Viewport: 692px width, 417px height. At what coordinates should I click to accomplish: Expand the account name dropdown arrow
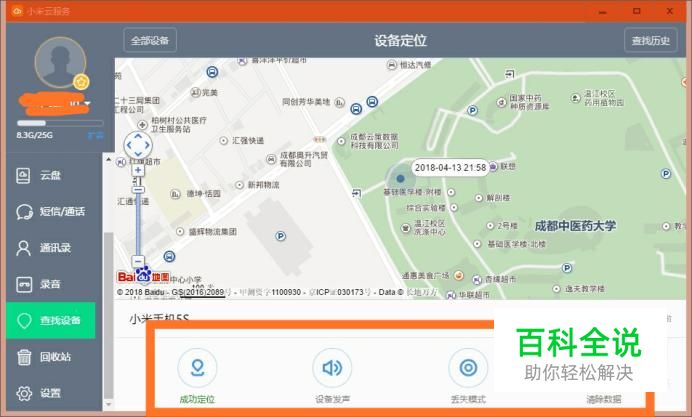(87, 104)
